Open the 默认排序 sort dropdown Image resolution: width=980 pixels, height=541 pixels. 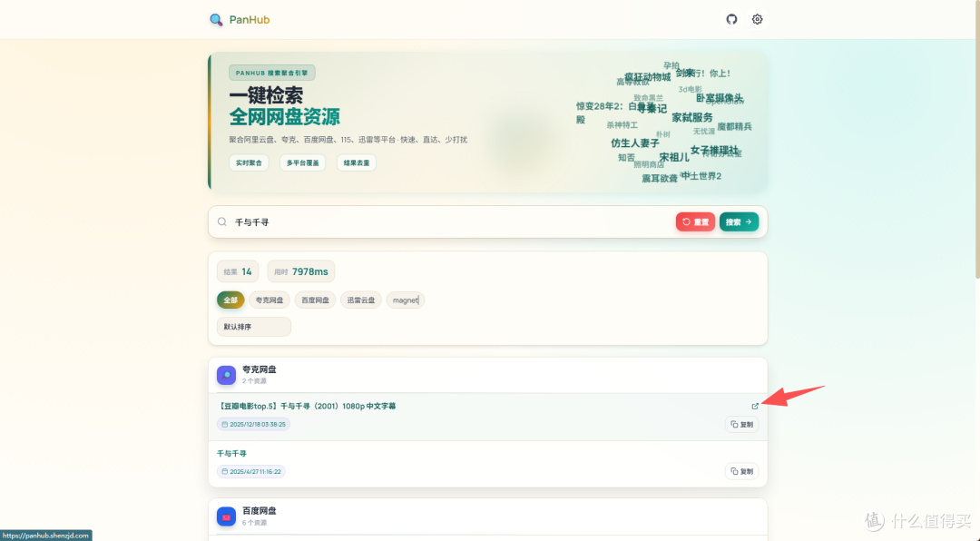tap(254, 327)
